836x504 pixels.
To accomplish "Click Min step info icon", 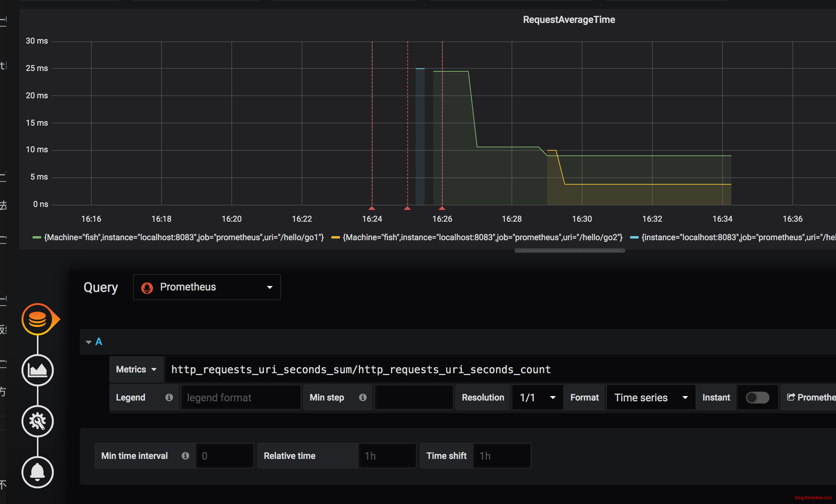I will (363, 397).
